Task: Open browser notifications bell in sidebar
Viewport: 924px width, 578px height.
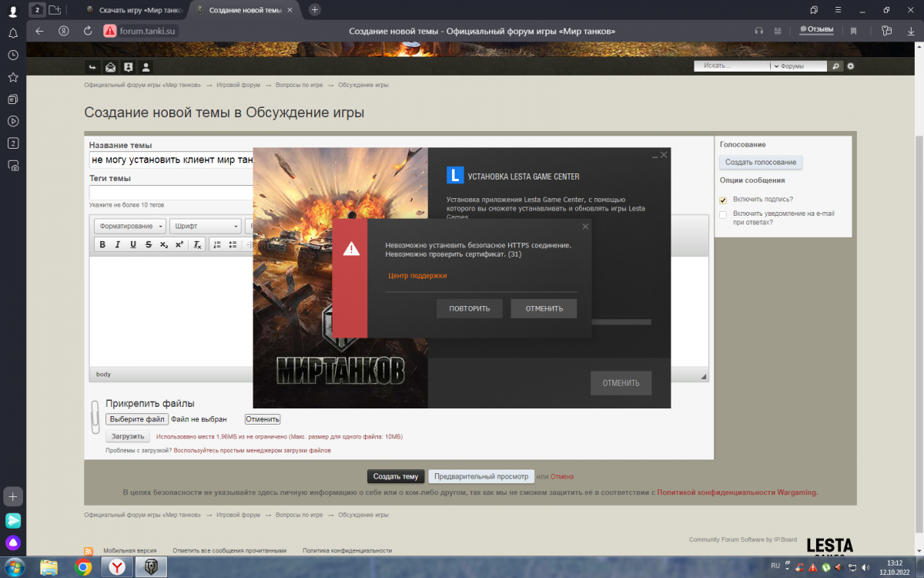Action: (x=13, y=33)
